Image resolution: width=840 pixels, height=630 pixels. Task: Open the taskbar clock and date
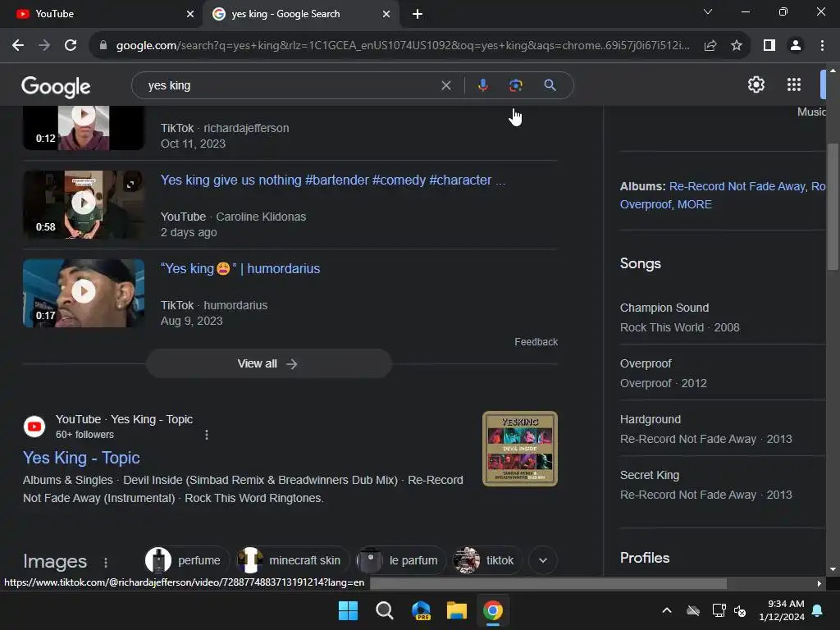click(782, 610)
